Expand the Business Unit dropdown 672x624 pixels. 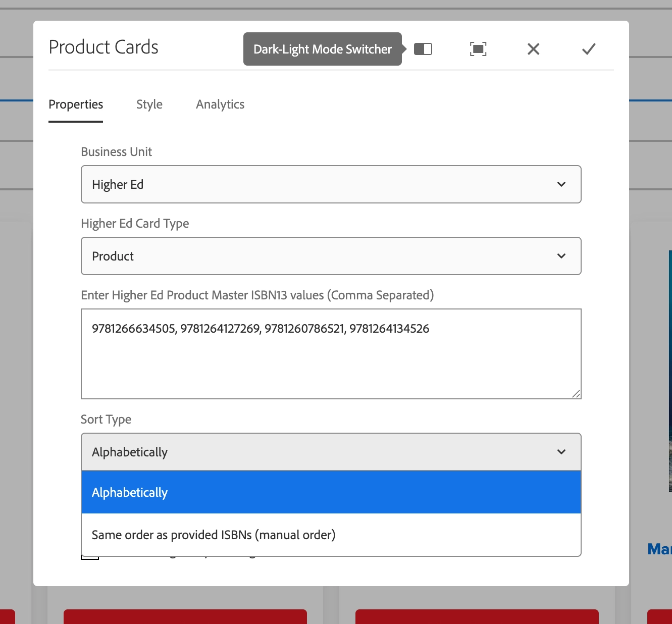pyautogui.click(x=331, y=184)
